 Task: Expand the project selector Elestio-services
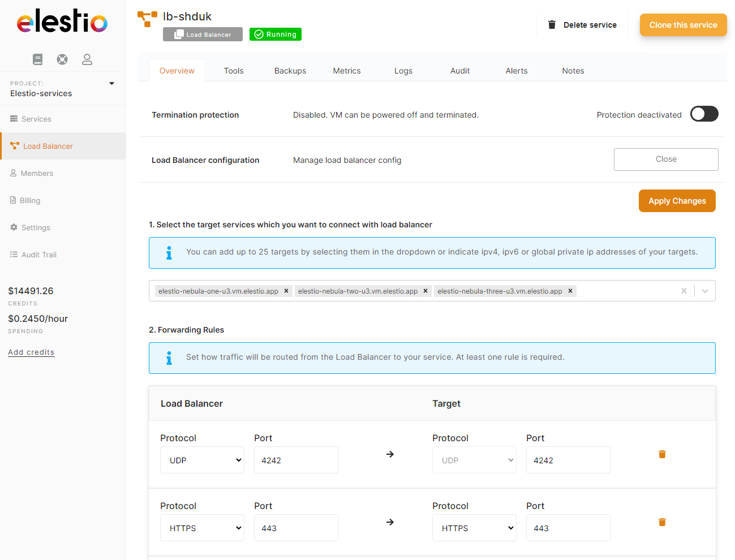pos(111,84)
